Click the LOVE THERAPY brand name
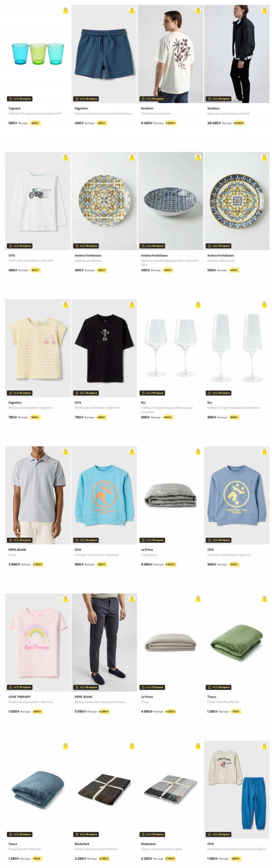The width and height of the screenshot is (272, 868). 19,697
